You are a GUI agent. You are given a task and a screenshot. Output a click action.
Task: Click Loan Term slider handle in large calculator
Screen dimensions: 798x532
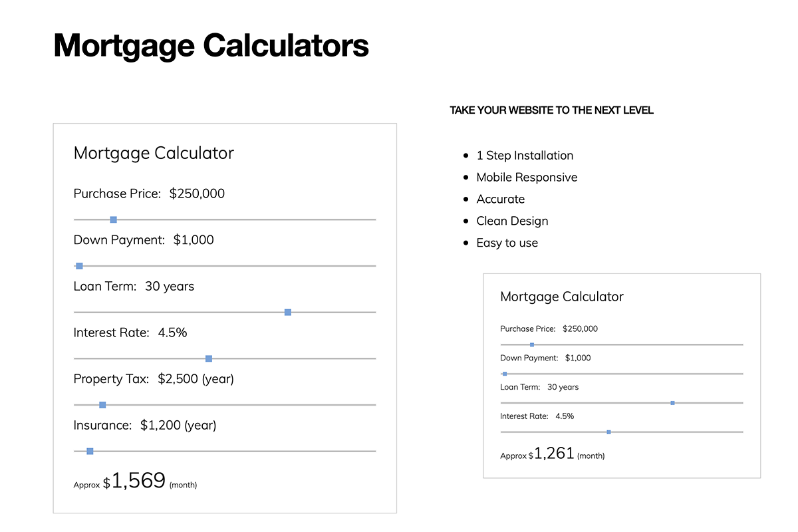288,313
